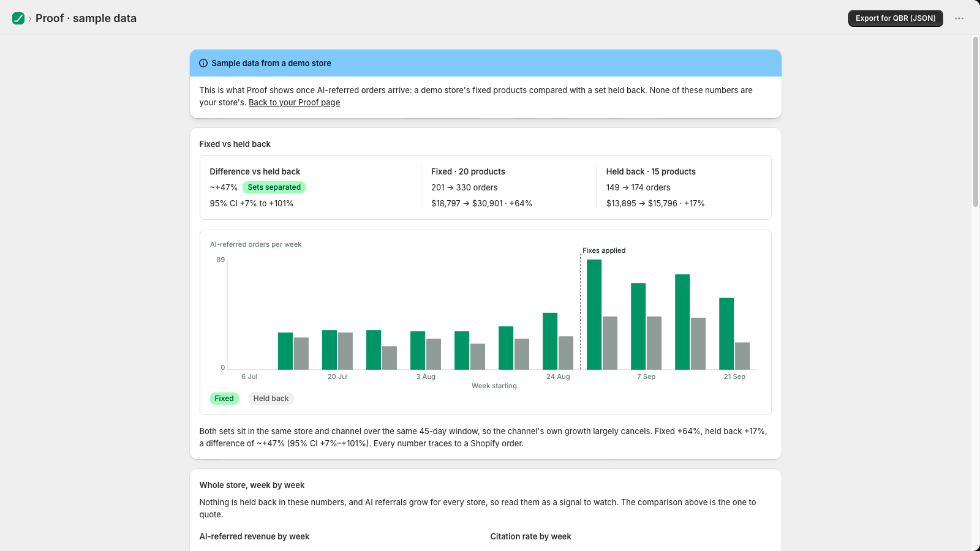Click the 'Fixed vs held back' section title
Image resolution: width=980 pixels, height=551 pixels.
tap(235, 144)
